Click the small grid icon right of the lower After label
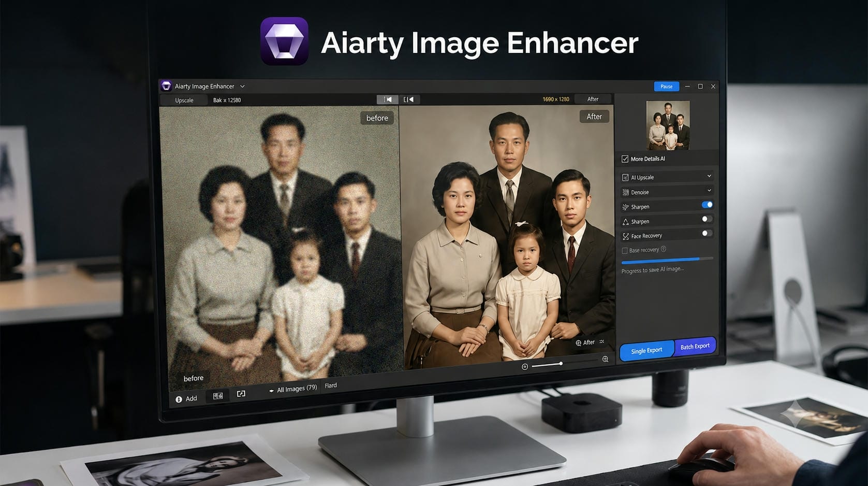 (601, 341)
